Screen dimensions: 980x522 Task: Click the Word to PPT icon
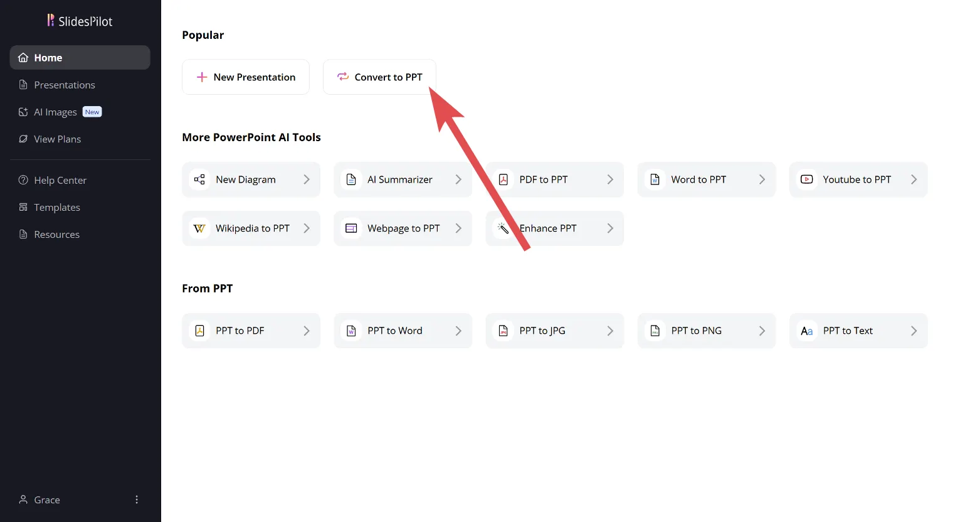coord(655,179)
